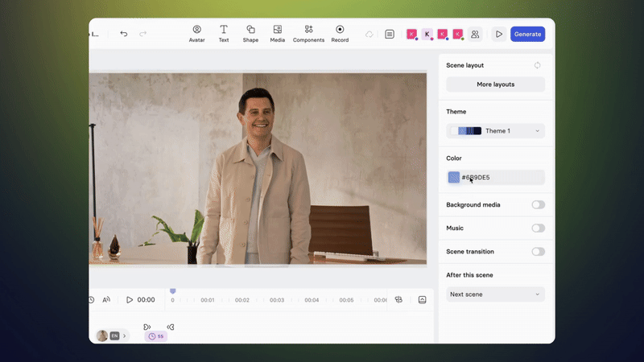Open the Components menu
644x362 pixels.
click(308, 33)
